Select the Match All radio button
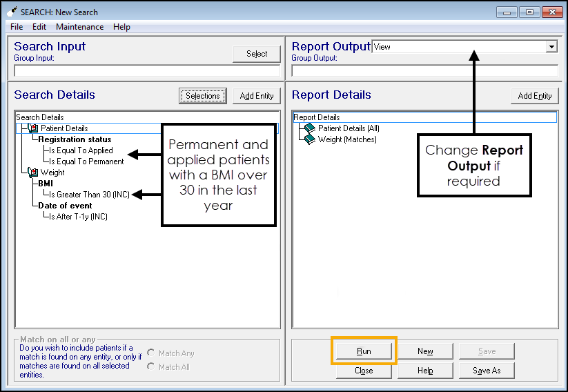The height and width of the screenshot is (392, 568). coord(150,366)
